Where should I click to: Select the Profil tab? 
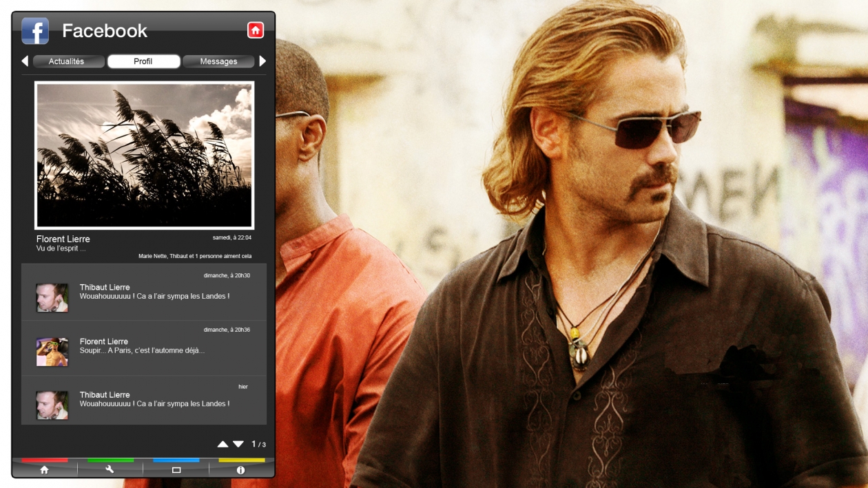143,61
